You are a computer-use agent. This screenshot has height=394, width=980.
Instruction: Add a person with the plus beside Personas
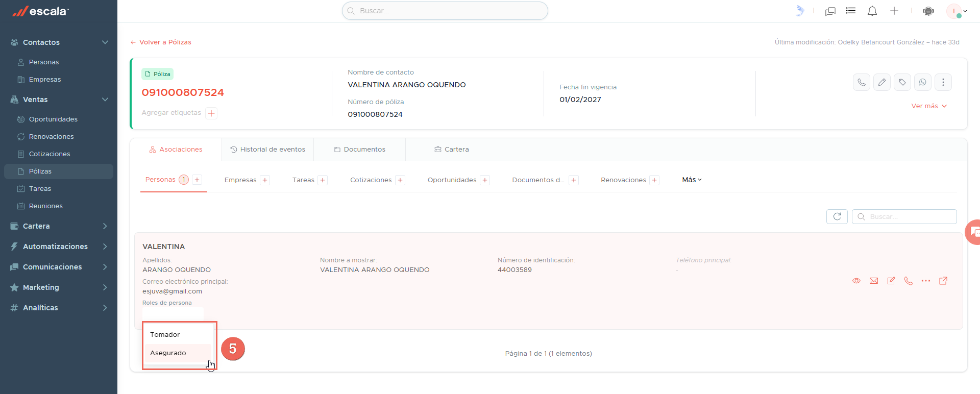(x=197, y=180)
